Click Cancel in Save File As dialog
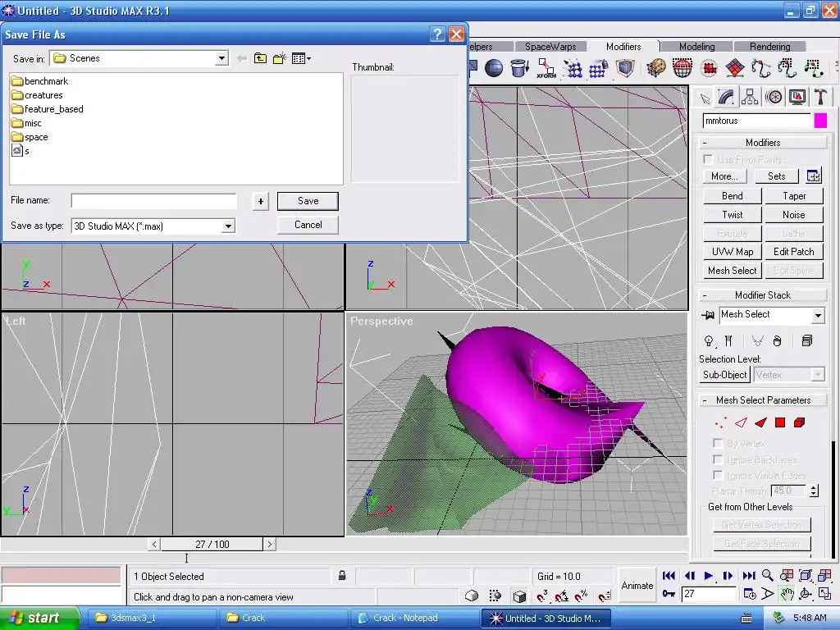840x630 pixels. [308, 225]
